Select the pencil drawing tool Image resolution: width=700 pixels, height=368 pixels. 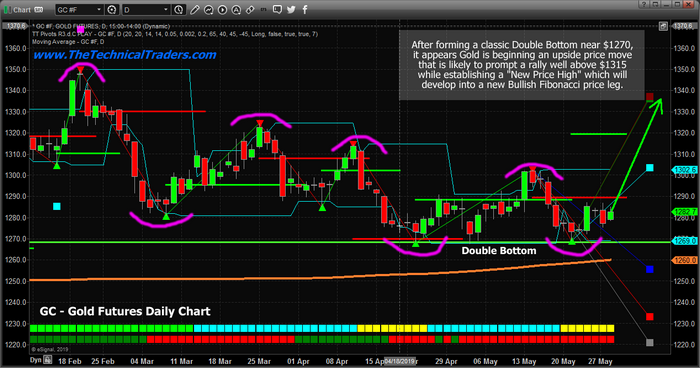tap(195, 9)
